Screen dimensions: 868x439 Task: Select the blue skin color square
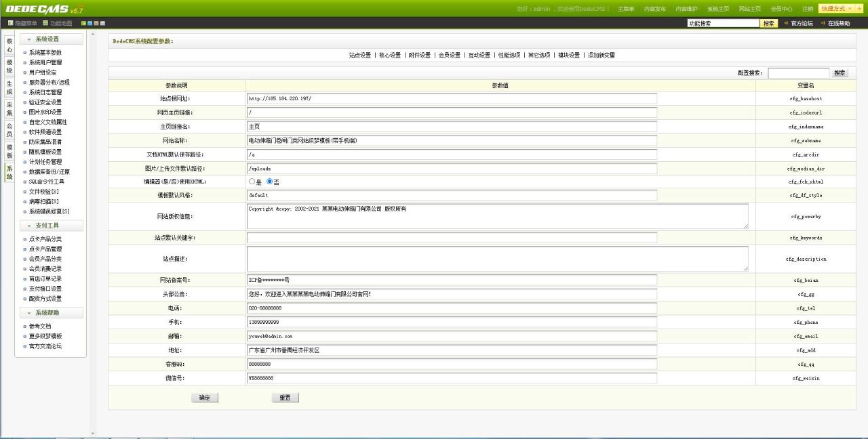[90, 23]
